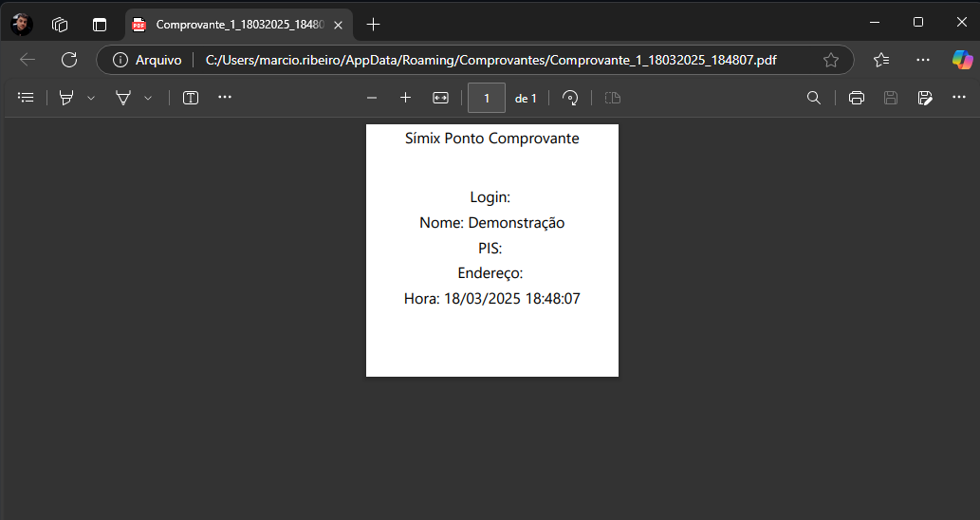Click the 'Nome: Demonstração' line
Screen dimensions: 980x520
491,222
